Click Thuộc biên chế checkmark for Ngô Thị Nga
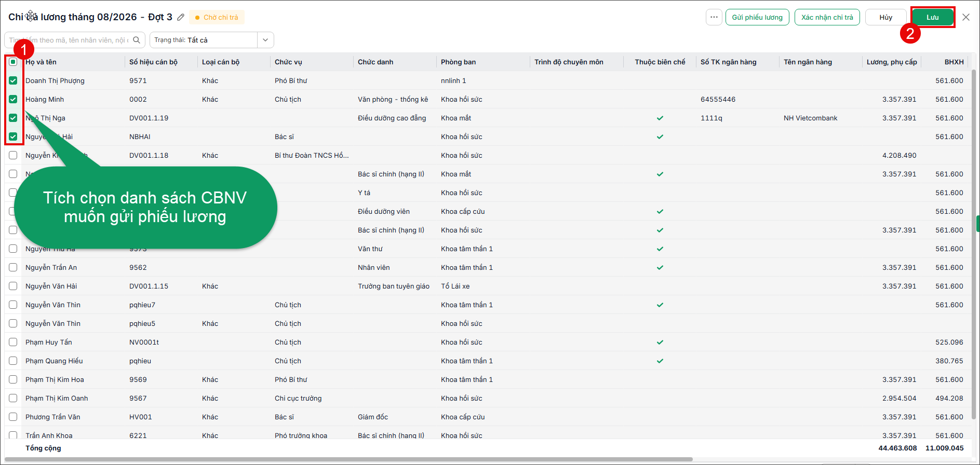 click(660, 118)
